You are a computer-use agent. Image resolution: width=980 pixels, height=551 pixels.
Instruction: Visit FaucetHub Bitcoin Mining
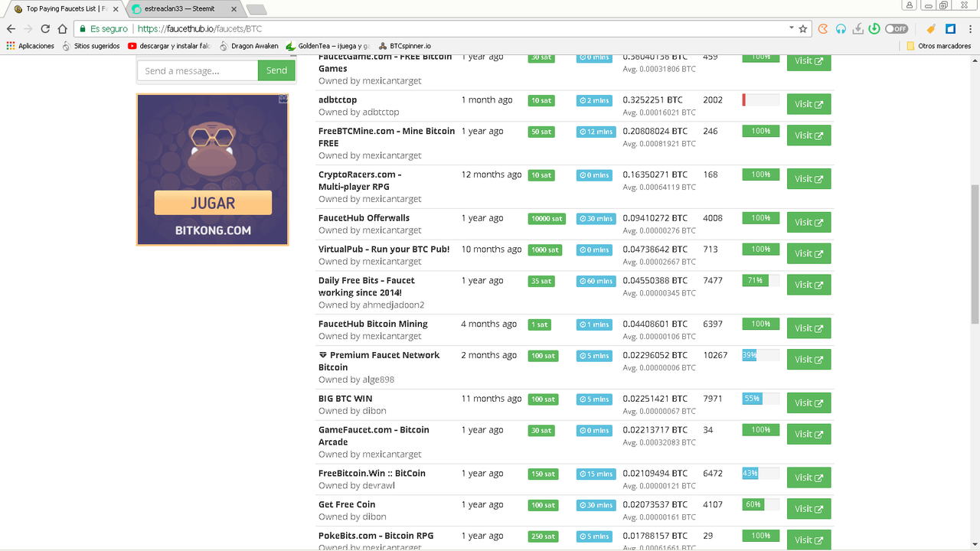[x=808, y=328]
